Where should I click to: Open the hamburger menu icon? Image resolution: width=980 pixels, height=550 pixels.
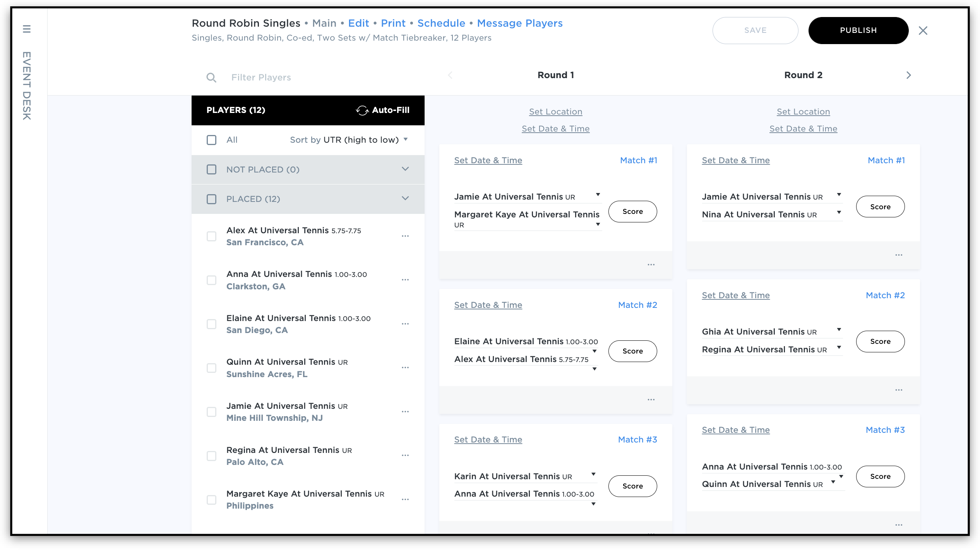tap(26, 29)
